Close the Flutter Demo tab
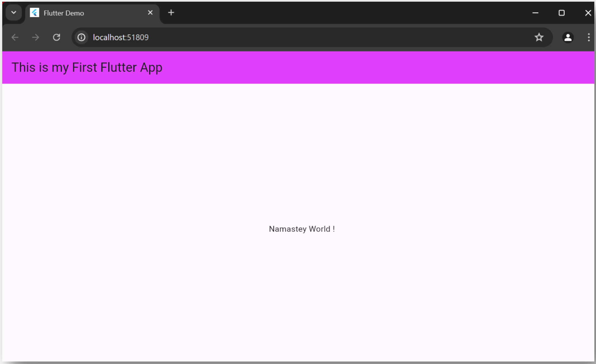The image size is (596, 364). (x=150, y=13)
